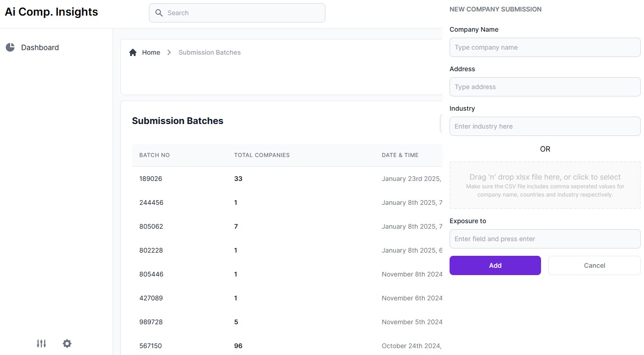The height and width of the screenshot is (355, 644).
Task: Go to Home breadcrumb link
Action: click(151, 52)
